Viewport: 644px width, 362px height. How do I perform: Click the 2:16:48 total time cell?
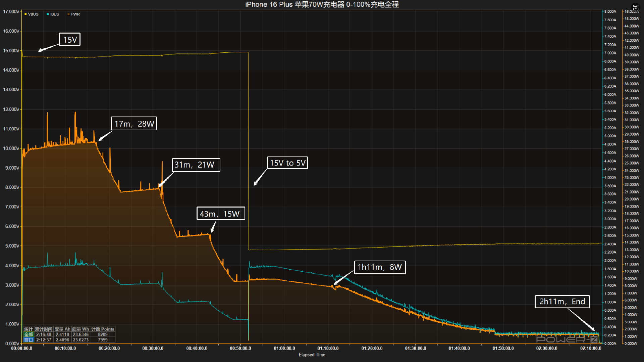tap(44, 334)
